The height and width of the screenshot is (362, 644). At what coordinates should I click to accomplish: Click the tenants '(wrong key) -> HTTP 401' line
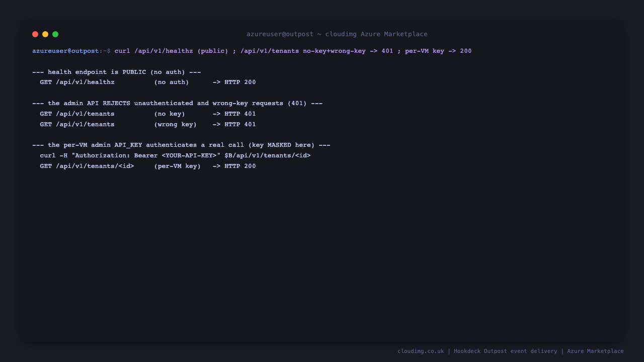coord(148,124)
